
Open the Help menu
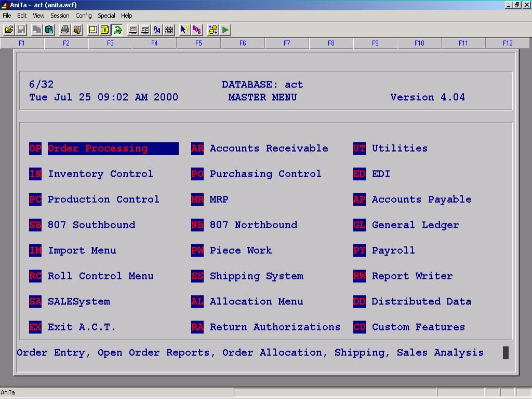[x=127, y=16]
